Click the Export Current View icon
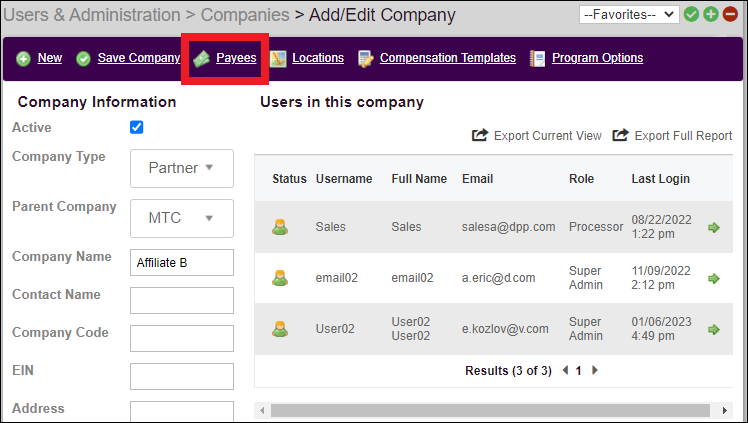Screen dimensions: 748x423 pos(480,135)
